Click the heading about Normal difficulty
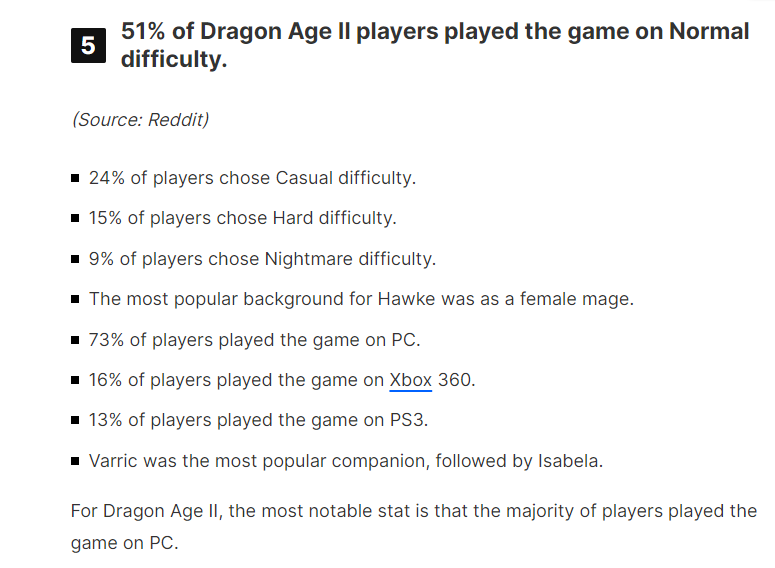Screen dimensions: 775x568 point(435,46)
